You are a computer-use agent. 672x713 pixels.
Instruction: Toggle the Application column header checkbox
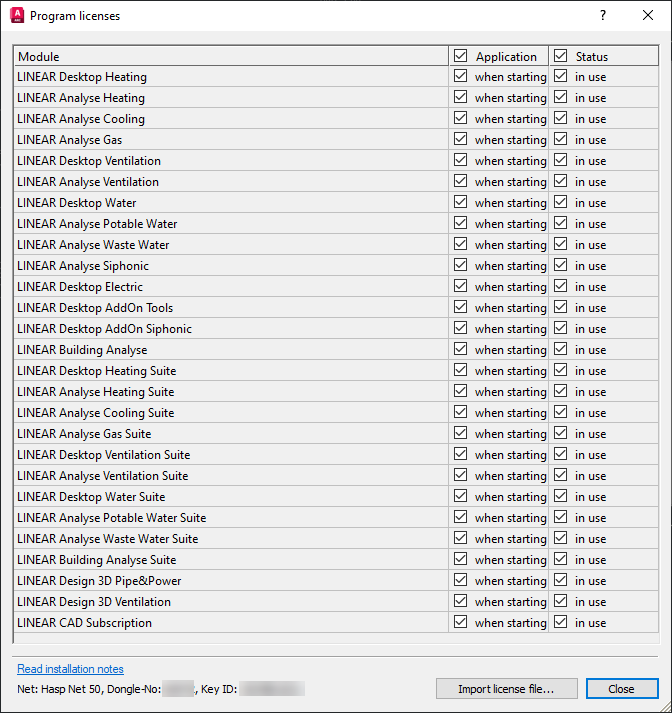pyautogui.click(x=460, y=55)
